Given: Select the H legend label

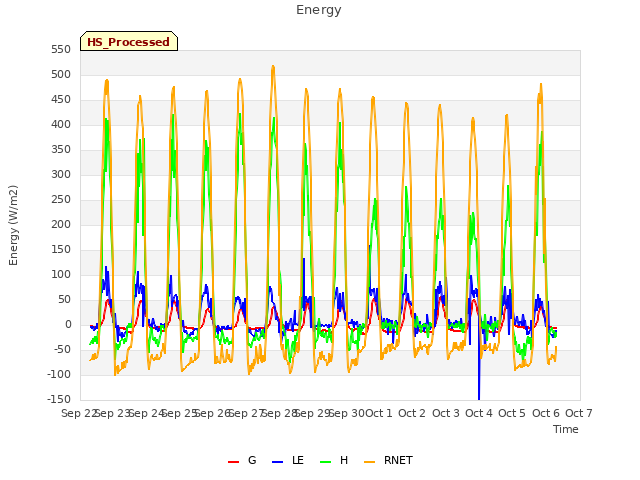Looking at the screenshot, I should [x=344, y=460].
